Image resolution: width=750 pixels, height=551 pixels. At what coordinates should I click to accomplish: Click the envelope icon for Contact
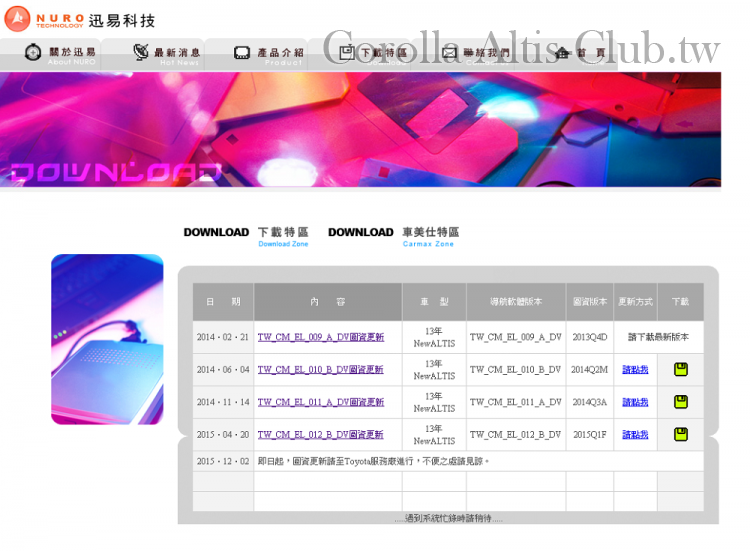(x=450, y=53)
